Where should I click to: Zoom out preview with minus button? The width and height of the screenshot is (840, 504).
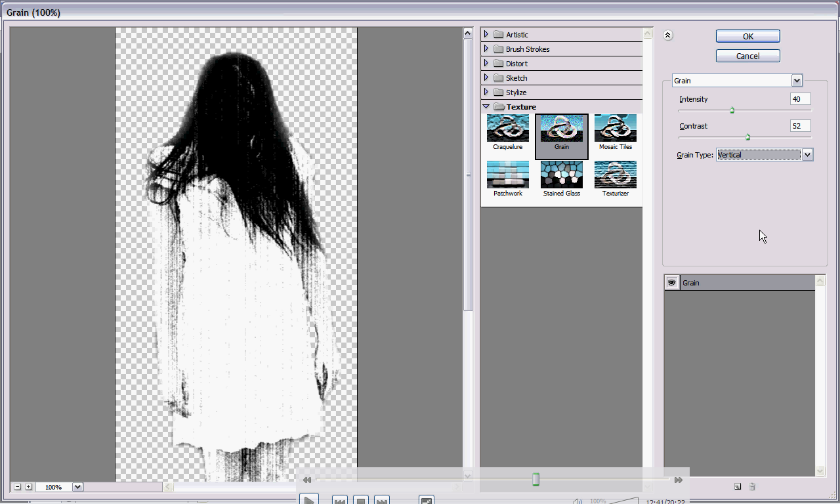[x=18, y=487]
